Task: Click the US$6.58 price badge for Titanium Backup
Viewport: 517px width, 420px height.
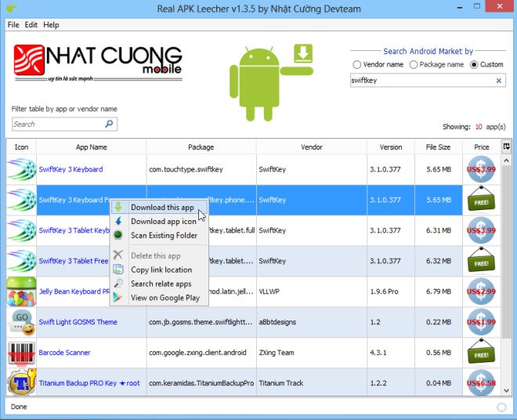Action: point(481,382)
